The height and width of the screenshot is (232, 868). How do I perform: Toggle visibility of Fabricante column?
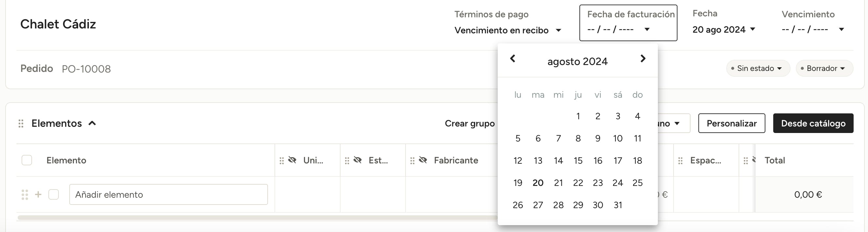click(423, 160)
